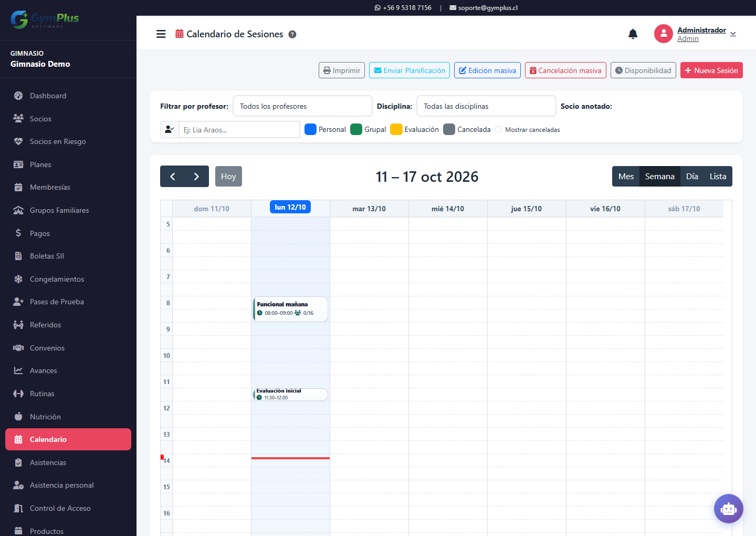The width and height of the screenshot is (756, 536).
Task: Open the Evaluación inicial session
Action: click(x=290, y=394)
